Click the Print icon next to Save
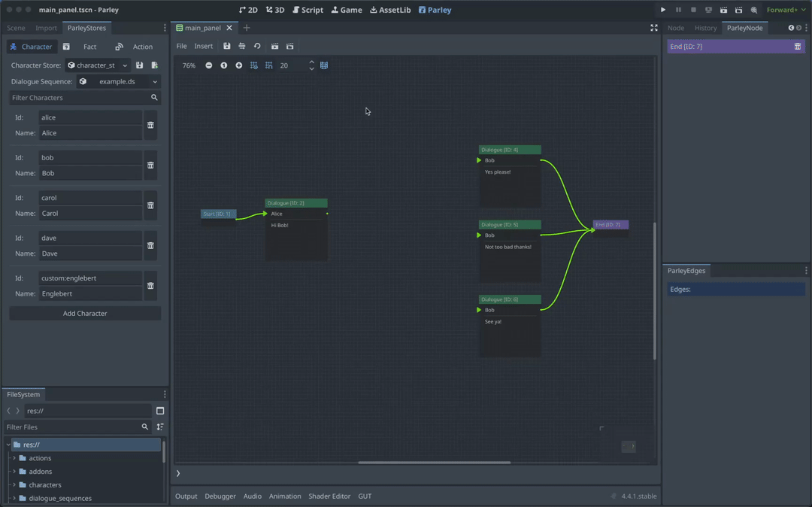This screenshot has height=507, width=812. pos(241,46)
